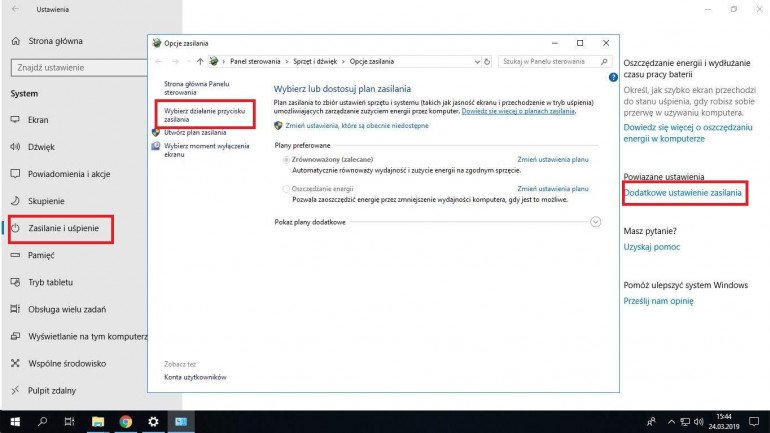Click Wybierz działanie przycisku zasilania
This screenshot has width=770, height=433.
(204, 115)
